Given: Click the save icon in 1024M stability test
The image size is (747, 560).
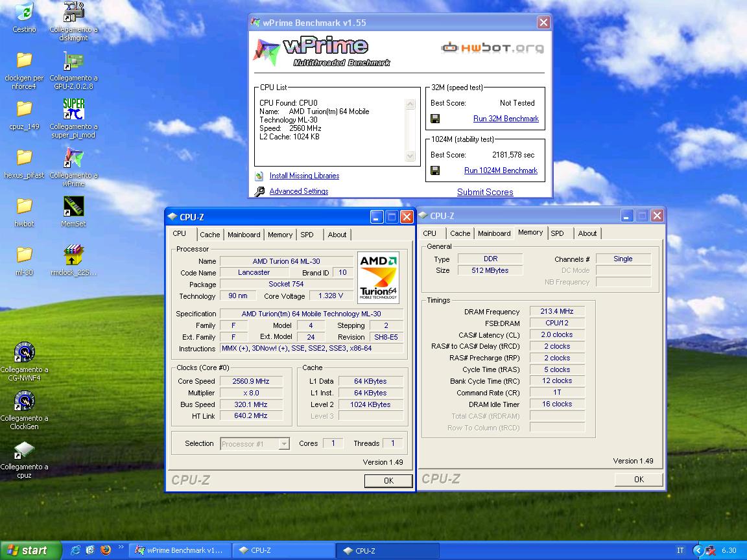Looking at the screenshot, I should [x=435, y=170].
